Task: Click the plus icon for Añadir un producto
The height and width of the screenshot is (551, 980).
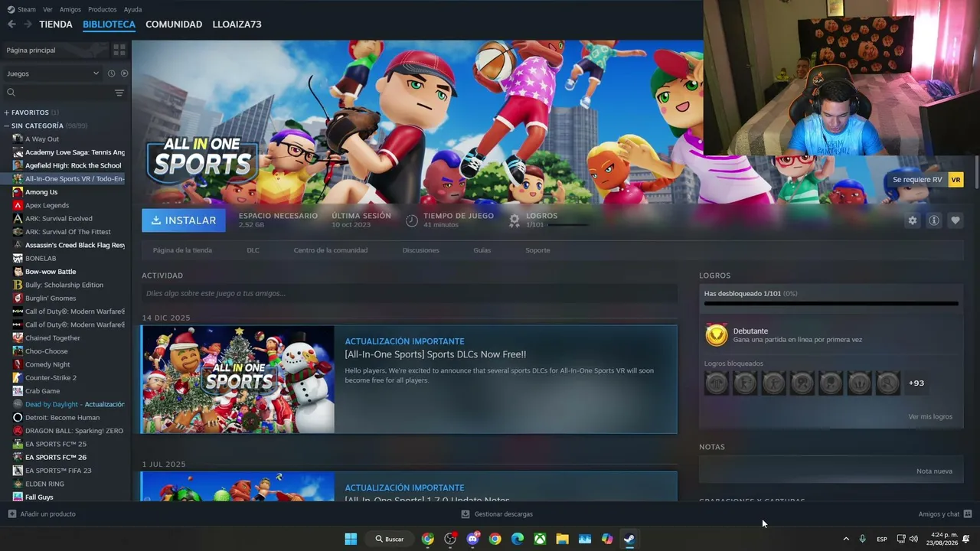Action: pos(11,514)
